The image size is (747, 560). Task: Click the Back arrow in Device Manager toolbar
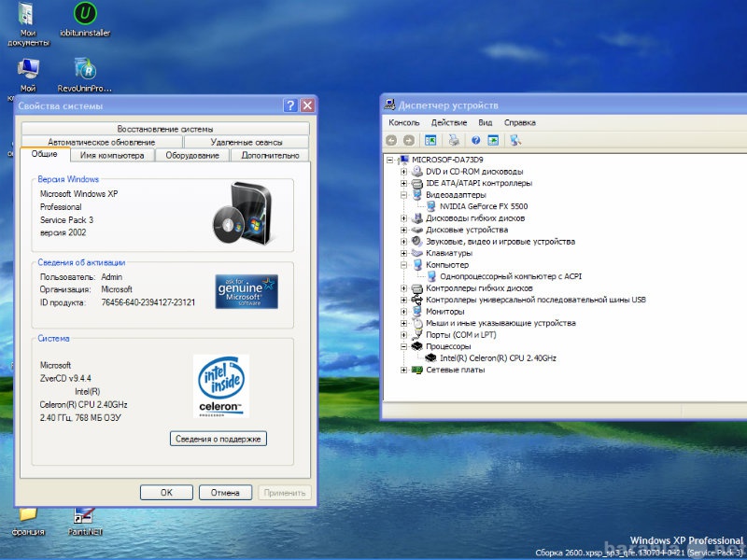391,140
